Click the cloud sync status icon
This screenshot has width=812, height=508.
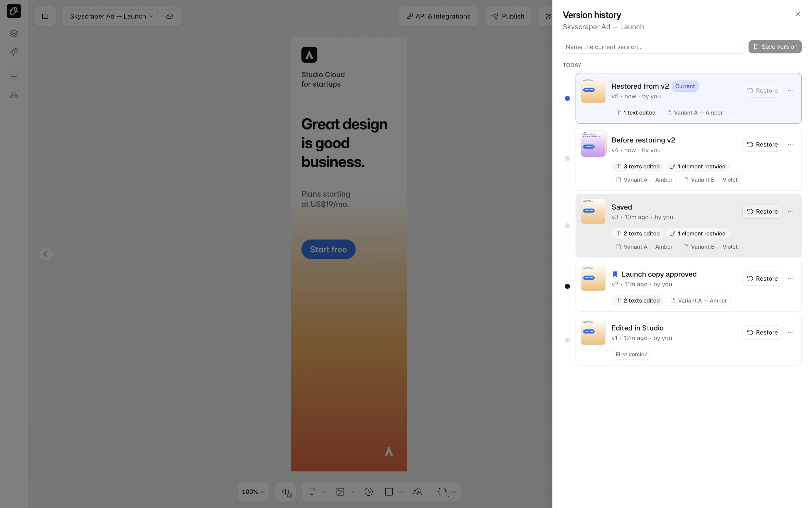coord(170,16)
